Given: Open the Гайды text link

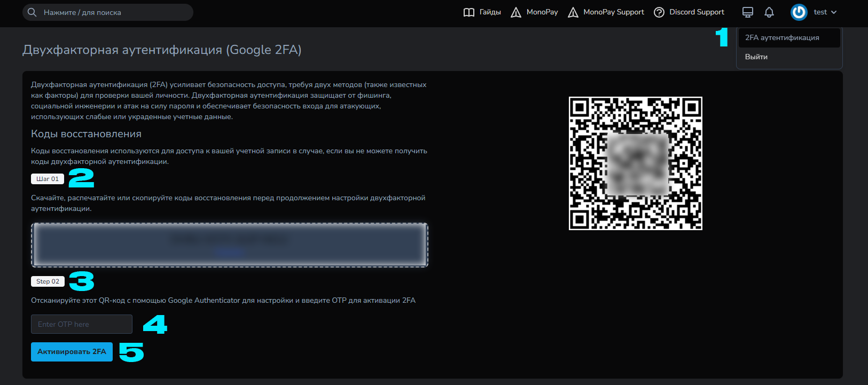Looking at the screenshot, I should [490, 12].
